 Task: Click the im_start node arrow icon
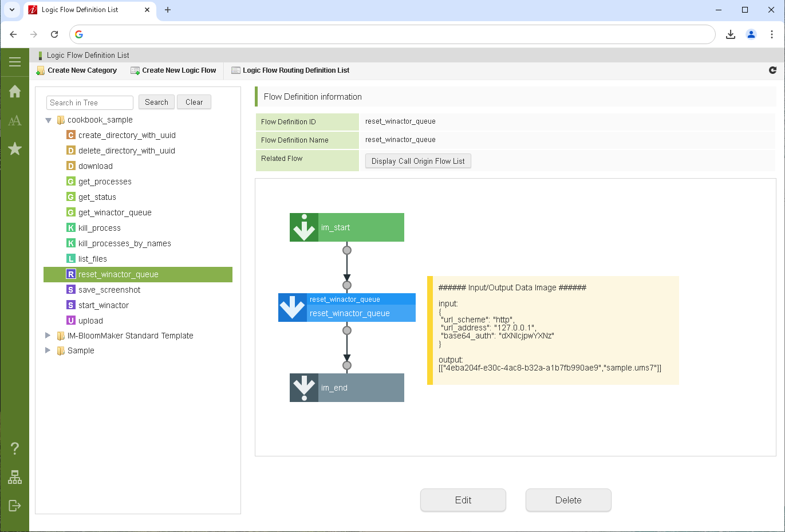(x=304, y=227)
